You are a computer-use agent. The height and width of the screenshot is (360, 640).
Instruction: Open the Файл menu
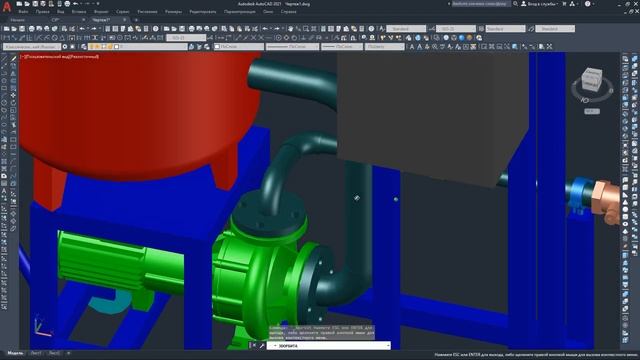coord(23,12)
